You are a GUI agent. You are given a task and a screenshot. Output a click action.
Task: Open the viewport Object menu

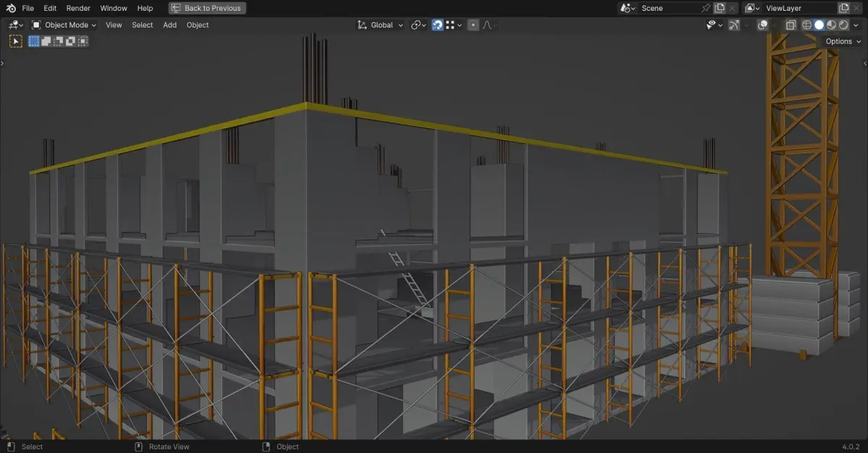point(197,25)
